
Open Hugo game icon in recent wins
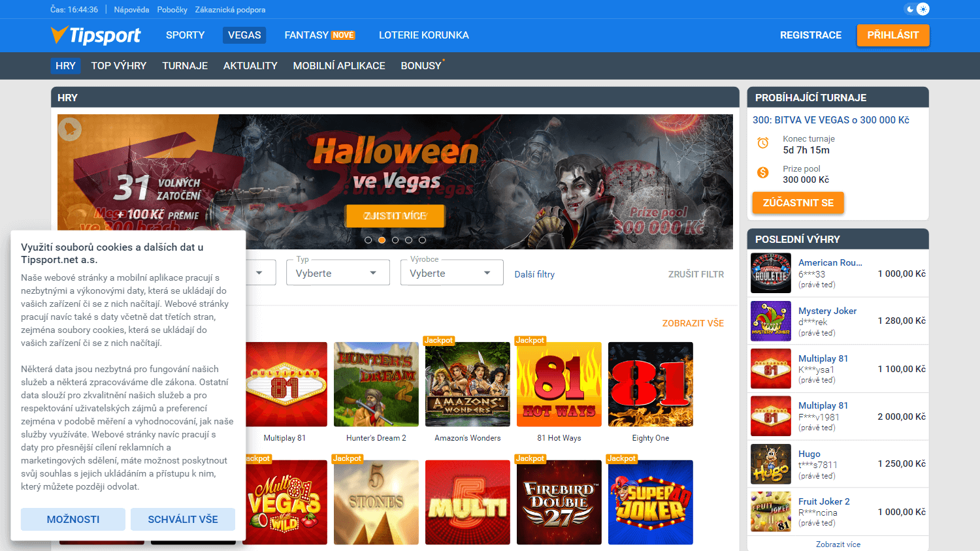pos(771,464)
